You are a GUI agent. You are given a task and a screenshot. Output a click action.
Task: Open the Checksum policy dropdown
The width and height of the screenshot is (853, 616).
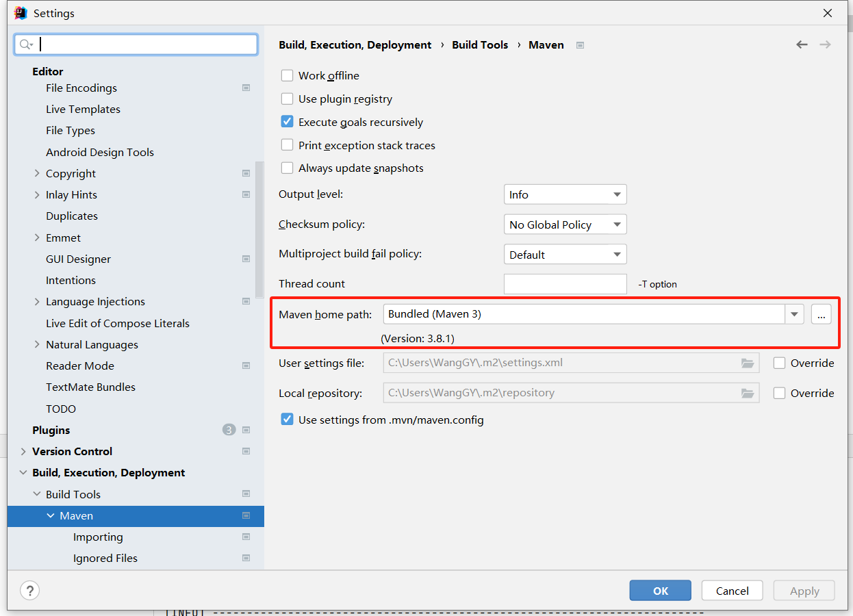(x=565, y=224)
